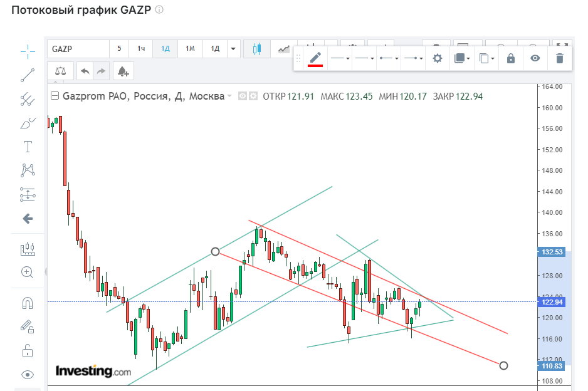This screenshot has height=391, width=588.
Task: Open the interval dropdown arrow
Action: (x=233, y=49)
